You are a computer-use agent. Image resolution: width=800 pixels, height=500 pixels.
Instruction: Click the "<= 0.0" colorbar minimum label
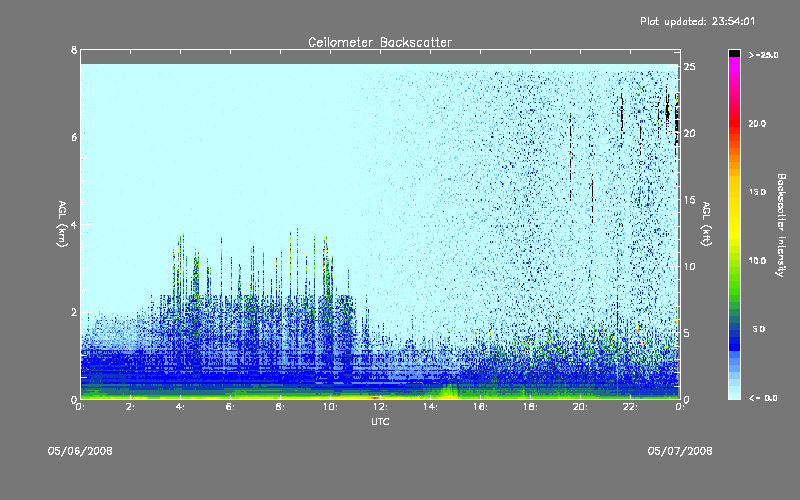point(764,398)
